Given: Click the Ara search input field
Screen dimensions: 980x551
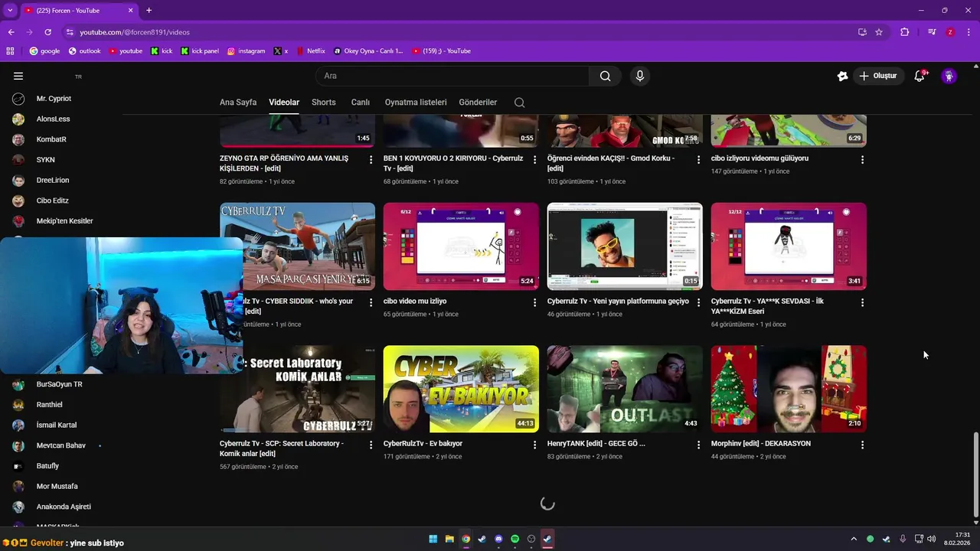Looking at the screenshot, I should (452, 76).
